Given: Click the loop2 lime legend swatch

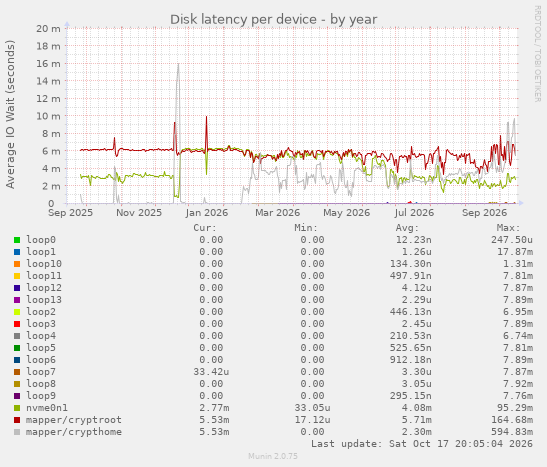Looking at the screenshot, I should pos(17,312).
